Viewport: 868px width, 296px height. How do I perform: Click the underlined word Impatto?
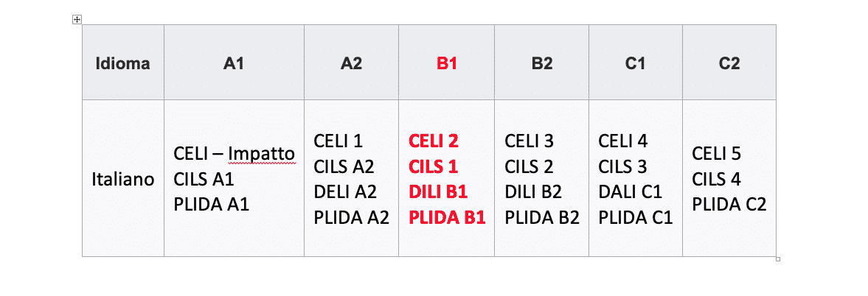tap(262, 154)
